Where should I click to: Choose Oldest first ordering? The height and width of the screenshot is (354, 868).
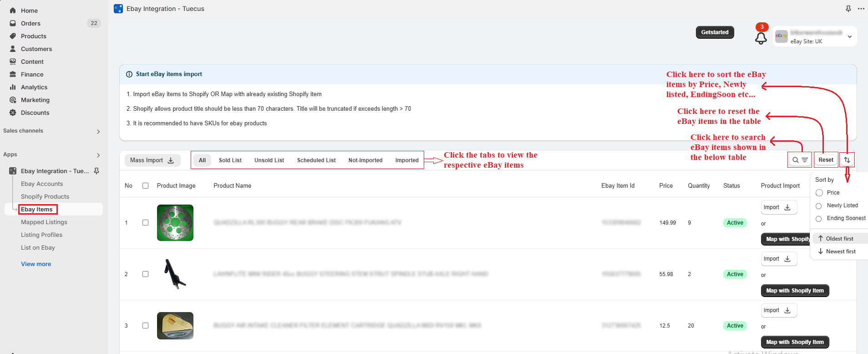click(x=840, y=239)
